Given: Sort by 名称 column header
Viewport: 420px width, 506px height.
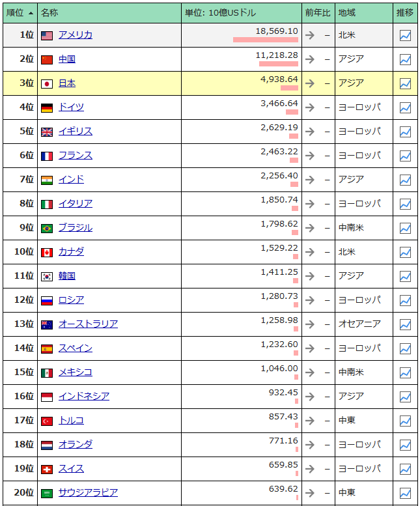Looking at the screenshot, I should pyautogui.click(x=109, y=13).
